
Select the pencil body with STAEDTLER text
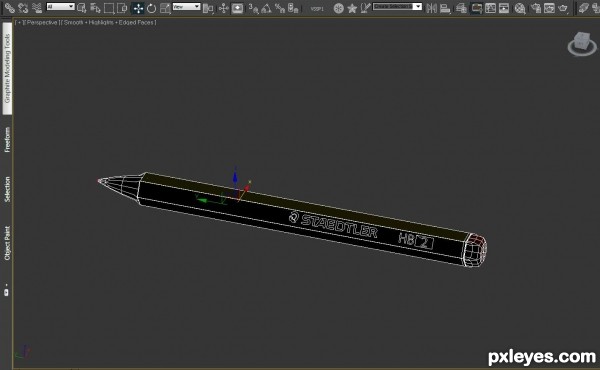click(302, 220)
